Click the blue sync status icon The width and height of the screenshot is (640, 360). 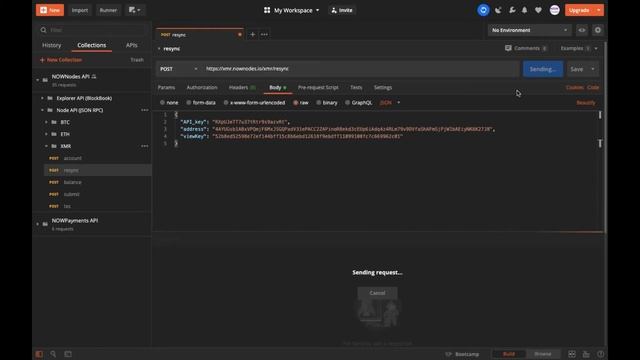[483, 10]
